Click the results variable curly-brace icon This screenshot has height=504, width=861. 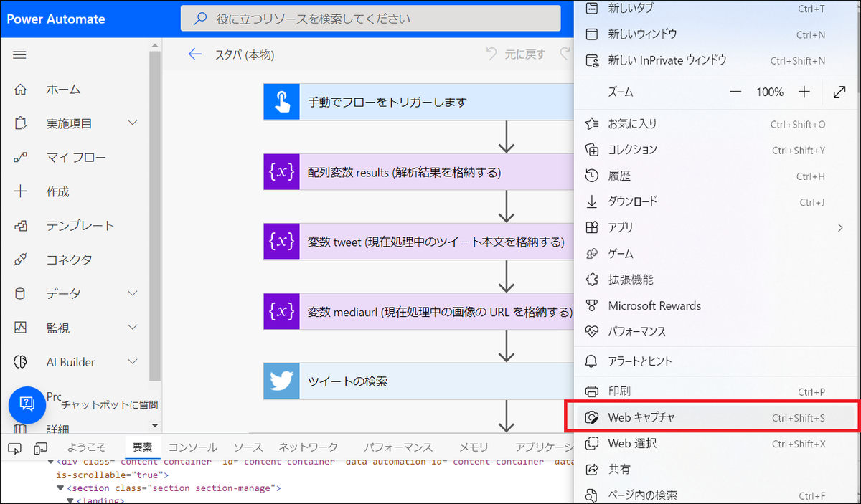pyautogui.click(x=281, y=172)
